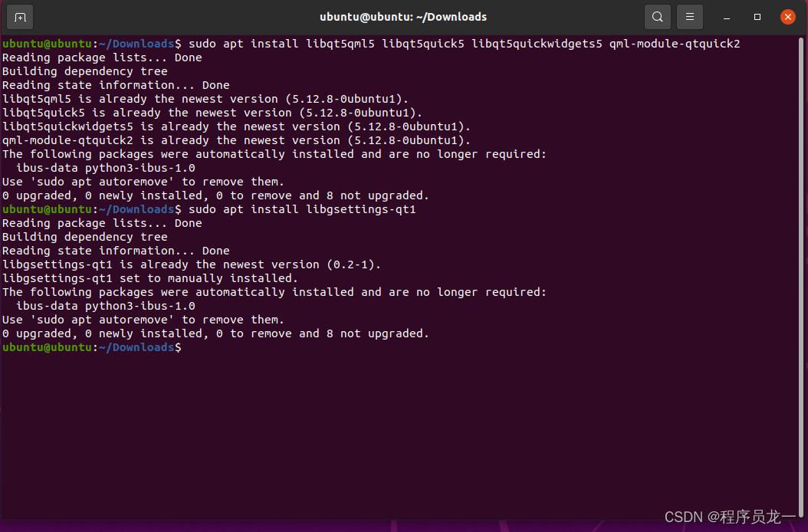
Task: Maximize the terminal window
Action: point(757,17)
